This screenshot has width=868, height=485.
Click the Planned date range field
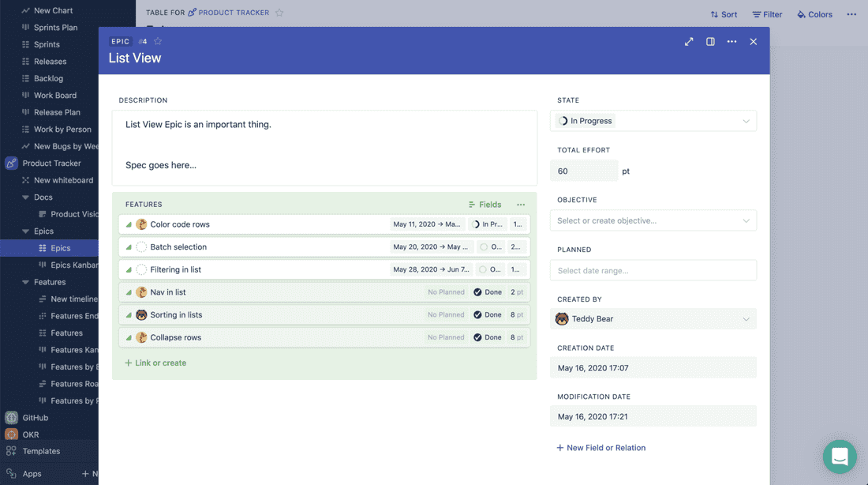pyautogui.click(x=653, y=270)
